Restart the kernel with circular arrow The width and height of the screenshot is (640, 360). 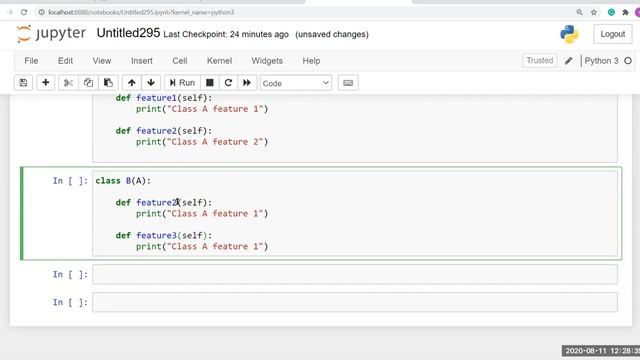pos(228,83)
